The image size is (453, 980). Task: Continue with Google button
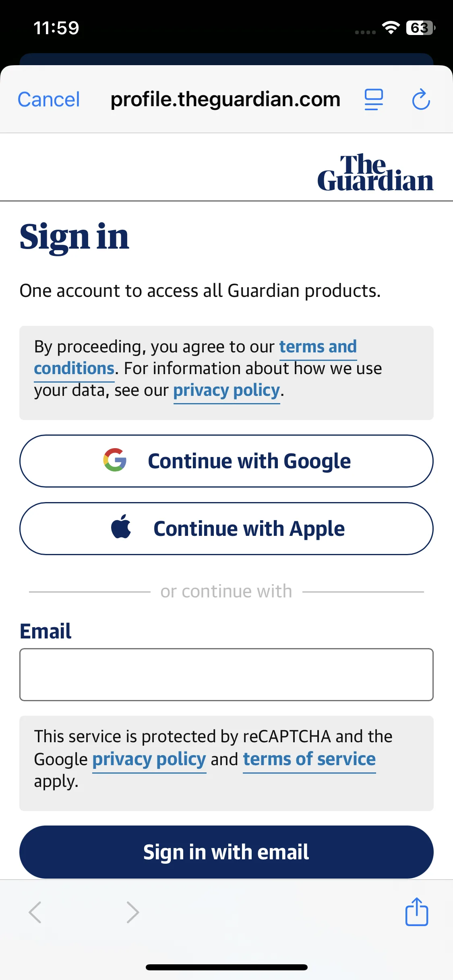226,461
